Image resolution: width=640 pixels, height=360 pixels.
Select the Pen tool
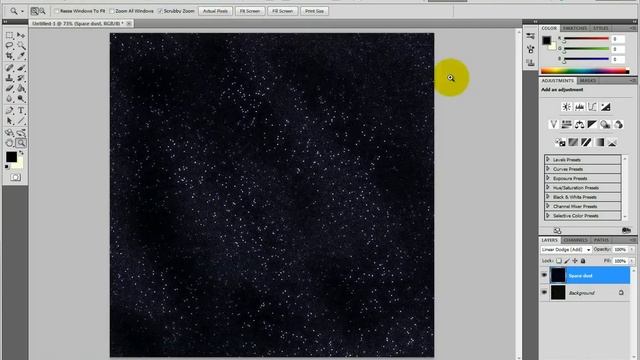pyautogui.click(x=9, y=111)
